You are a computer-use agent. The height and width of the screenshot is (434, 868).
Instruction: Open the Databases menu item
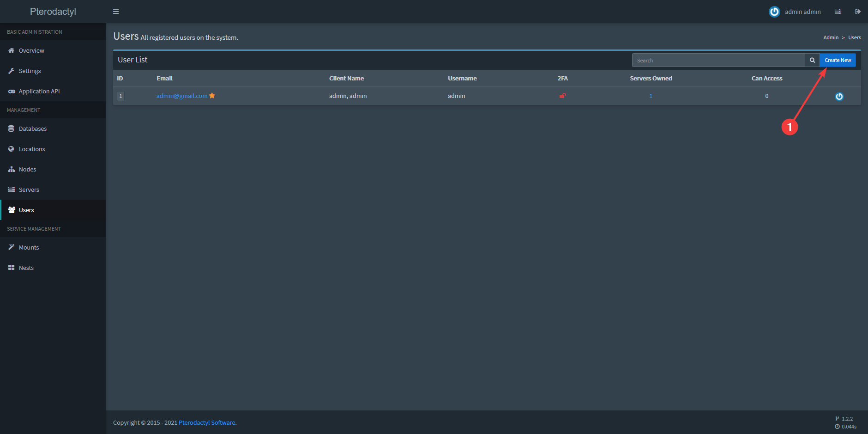53,128
